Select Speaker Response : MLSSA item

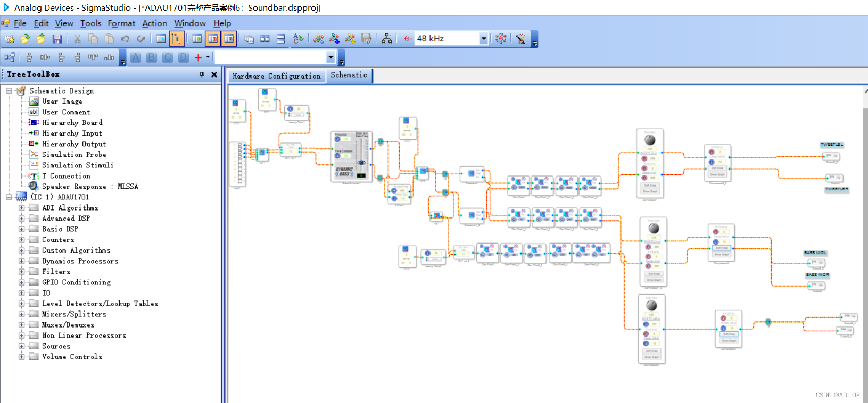[90, 187]
